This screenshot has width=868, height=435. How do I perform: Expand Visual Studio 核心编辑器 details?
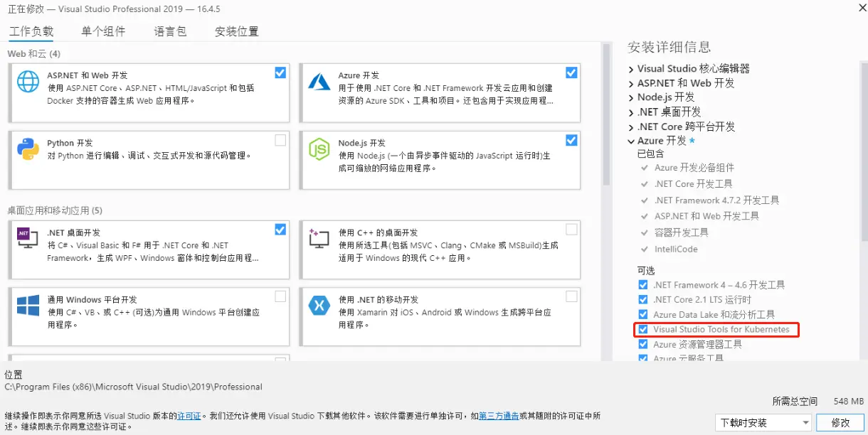click(631, 69)
